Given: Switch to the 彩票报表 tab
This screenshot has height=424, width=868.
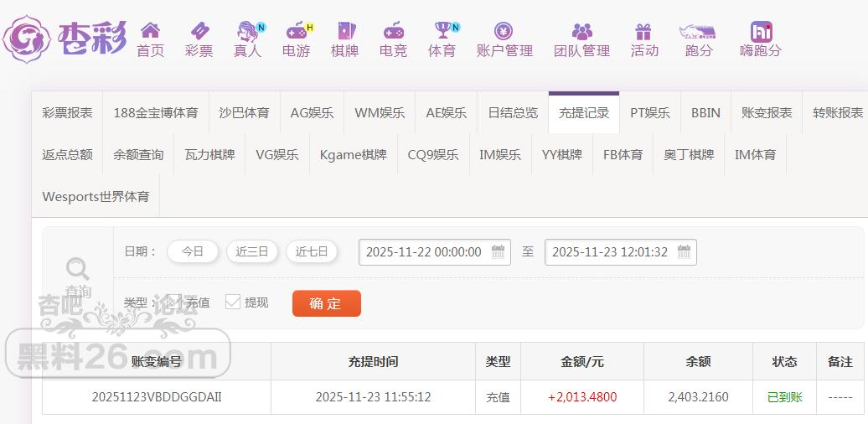Looking at the screenshot, I should coord(67,112).
